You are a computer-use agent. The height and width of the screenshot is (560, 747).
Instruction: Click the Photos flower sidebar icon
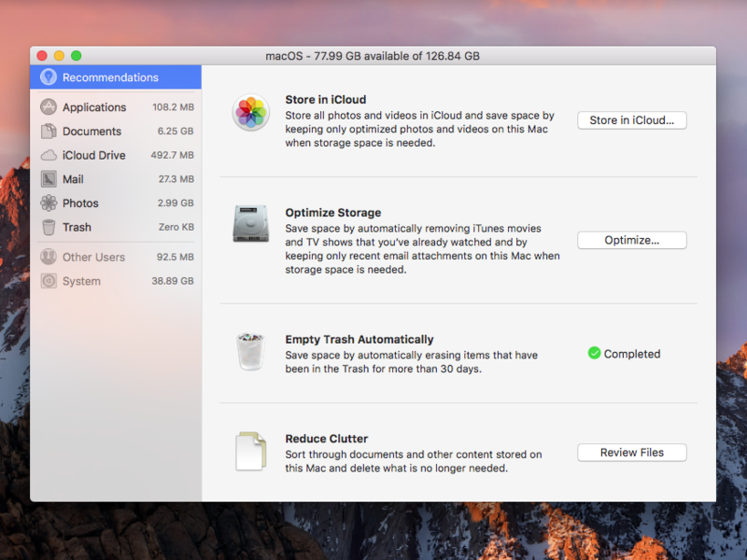pos(49,203)
